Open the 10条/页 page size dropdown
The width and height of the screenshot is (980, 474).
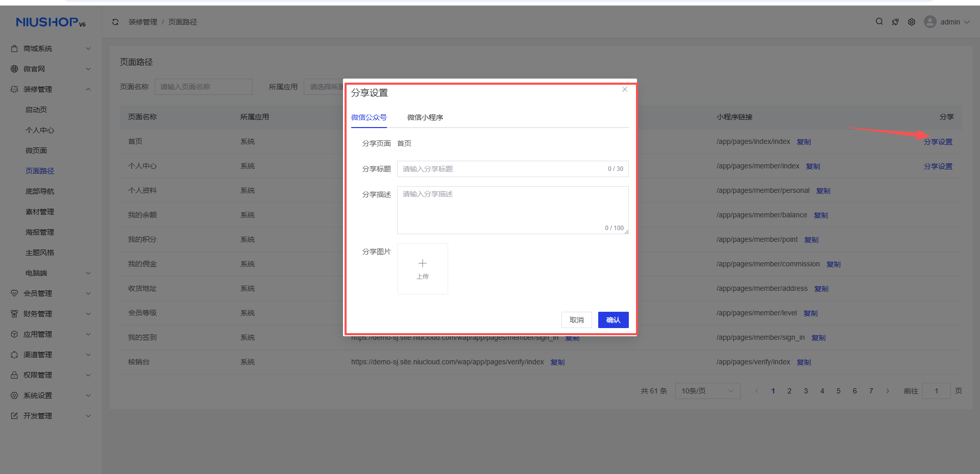pos(707,391)
